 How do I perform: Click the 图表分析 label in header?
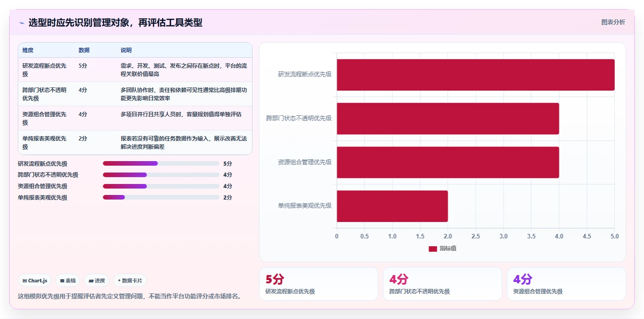point(613,22)
